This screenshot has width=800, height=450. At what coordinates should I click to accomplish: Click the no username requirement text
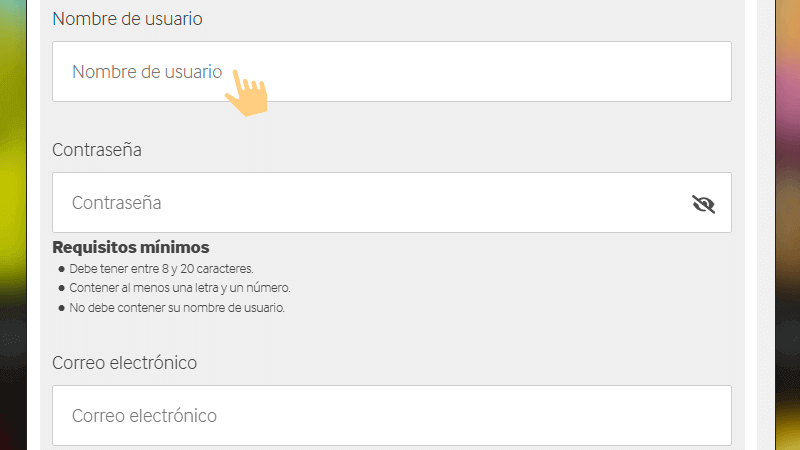click(x=177, y=308)
